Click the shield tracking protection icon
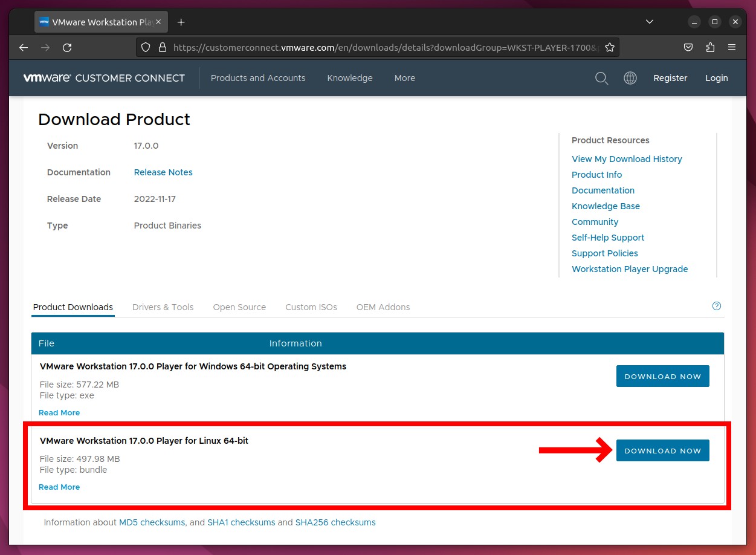 pyautogui.click(x=145, y=47)
